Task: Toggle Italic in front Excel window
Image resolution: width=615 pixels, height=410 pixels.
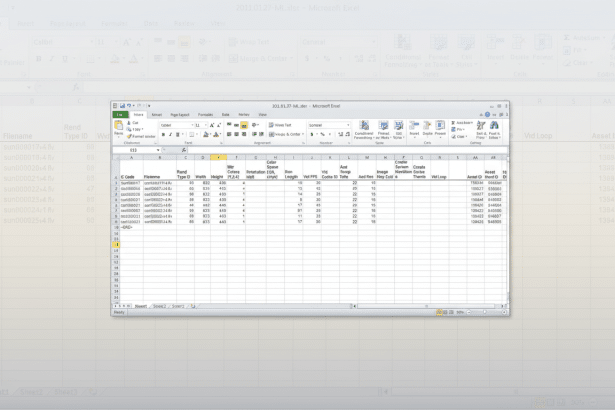Action: [170, 135]
